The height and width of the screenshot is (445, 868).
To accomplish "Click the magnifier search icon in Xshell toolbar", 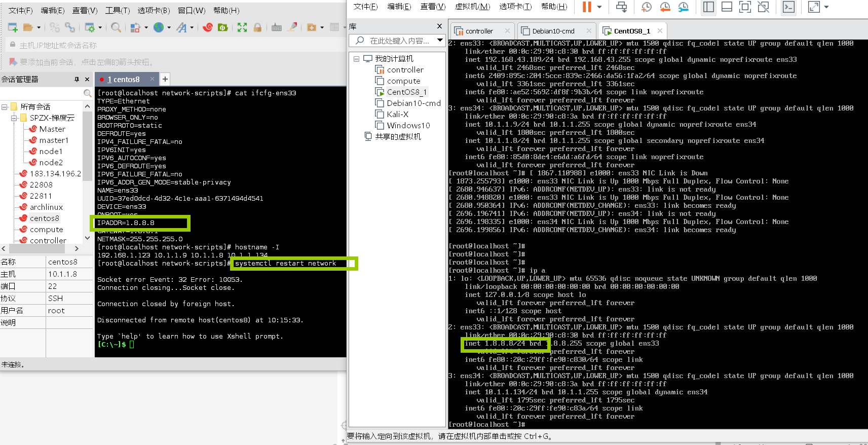I will (116, 27).
